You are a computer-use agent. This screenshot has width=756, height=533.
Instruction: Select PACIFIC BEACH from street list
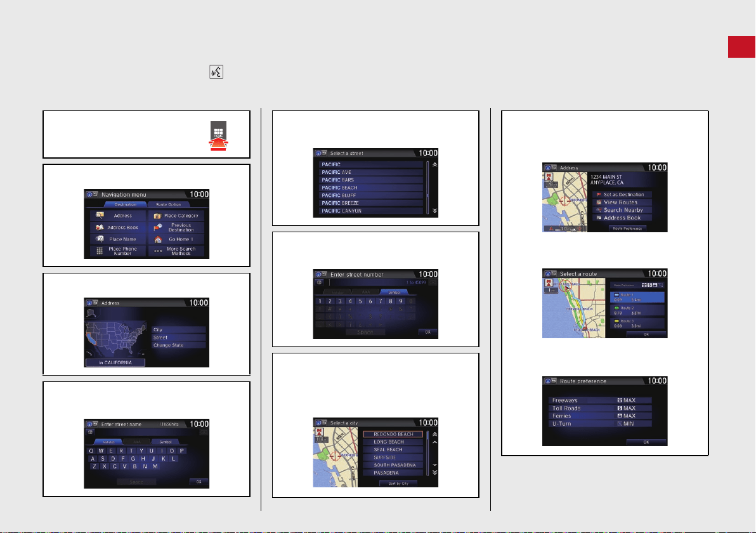371,188
